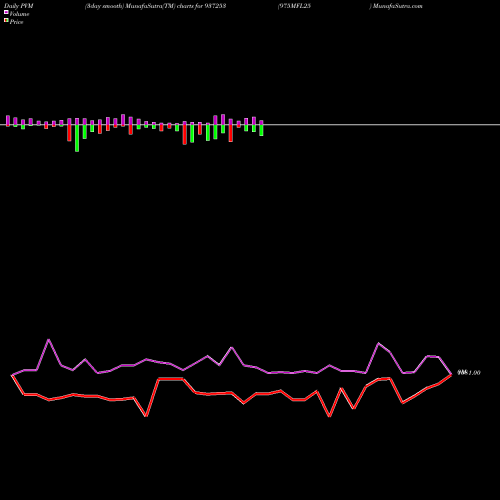The width and height of the screenshot is (500, 500).
Task: Click the 'Daily PVM' chart title
Action: 19,6
